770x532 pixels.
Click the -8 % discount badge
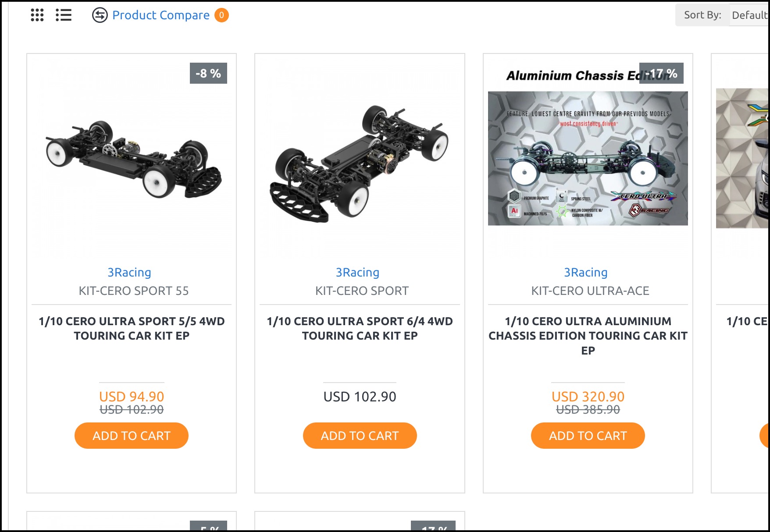coord(208,73)
